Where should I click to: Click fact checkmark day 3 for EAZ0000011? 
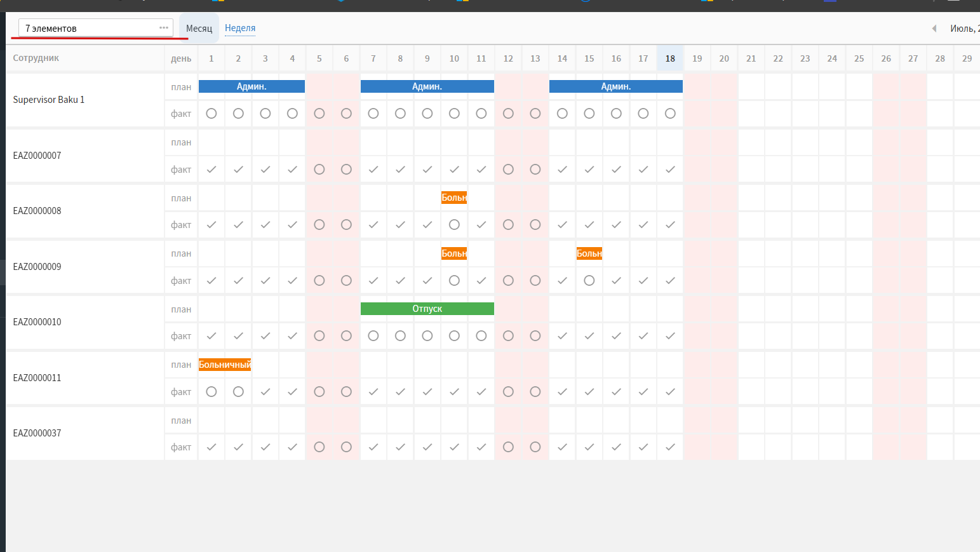pos(265,392)
